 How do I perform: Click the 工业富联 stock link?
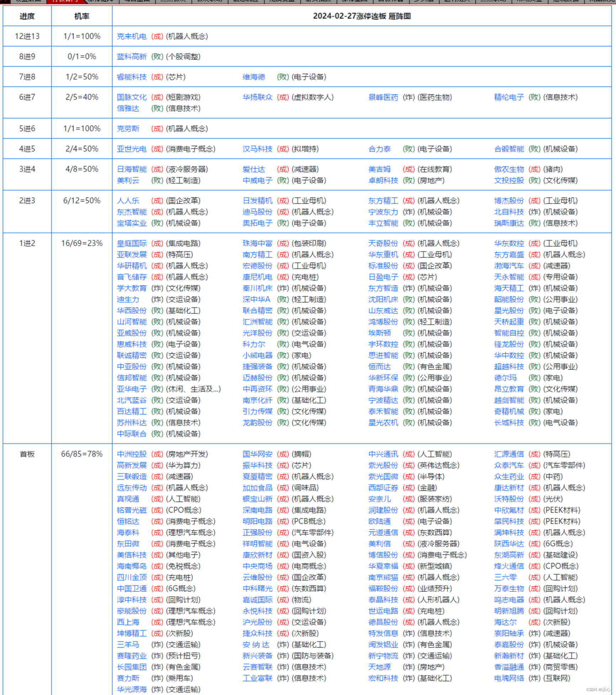click(x=257, y=678)
